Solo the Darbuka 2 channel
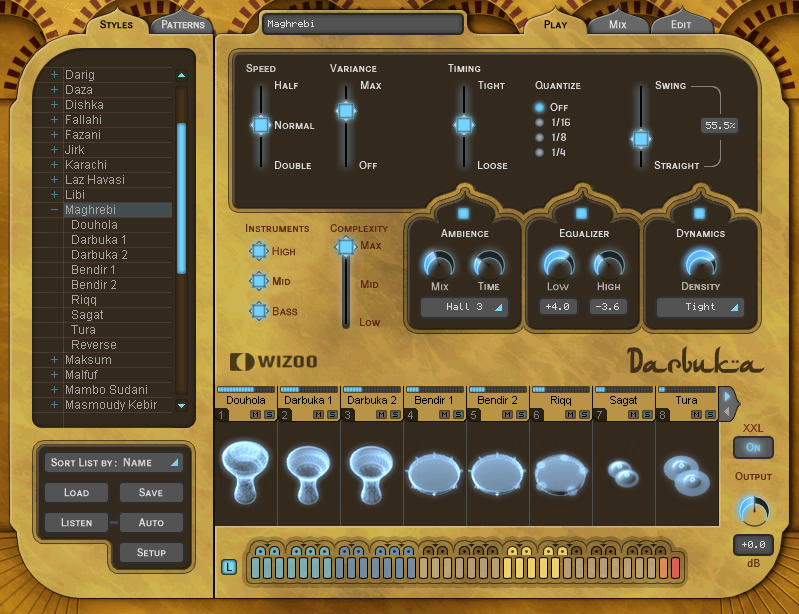The width and height of the screenshot is (799, 614). [x=395, y=415]
